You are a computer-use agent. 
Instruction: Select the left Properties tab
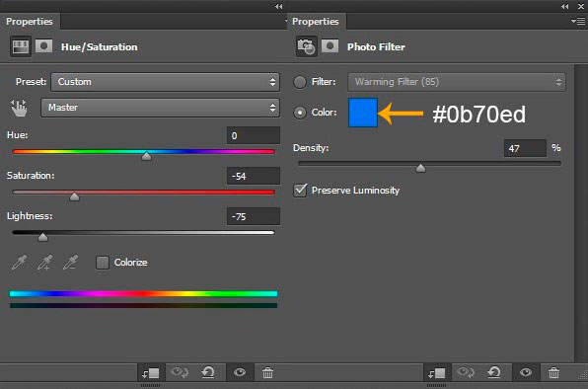(30, 22)
